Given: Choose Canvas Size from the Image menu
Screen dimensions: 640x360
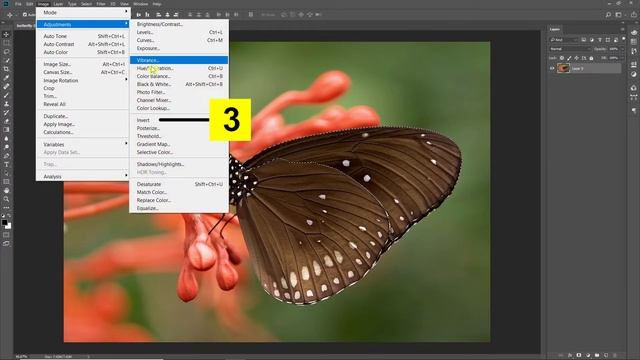Looking at the screenshot, I should pos(83,72).
